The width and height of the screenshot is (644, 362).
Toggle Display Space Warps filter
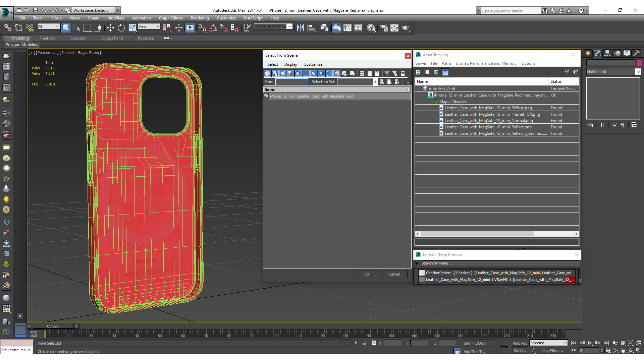click(306, 73)
